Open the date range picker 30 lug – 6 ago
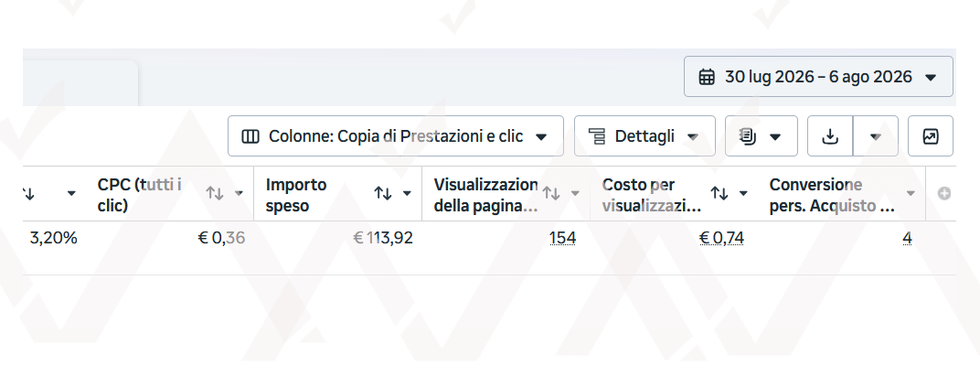 pyautogui.click(x=818, y=77)
